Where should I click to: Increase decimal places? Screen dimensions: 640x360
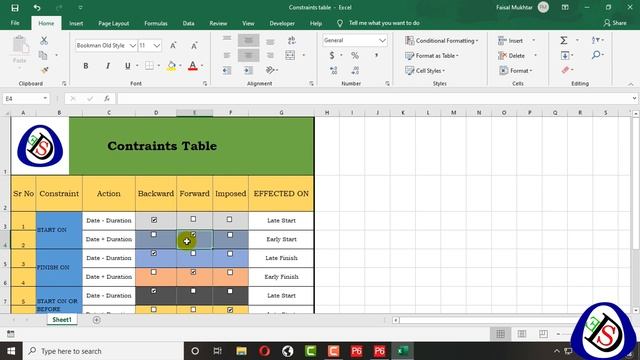tap(333, 70)
